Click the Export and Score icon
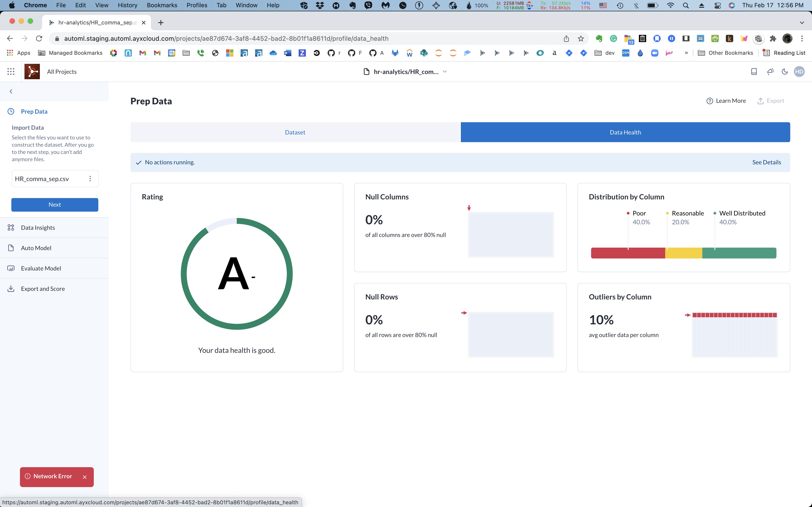Viewport: 812px width, 507px height. pyautogui.click(x=11, y=288)
